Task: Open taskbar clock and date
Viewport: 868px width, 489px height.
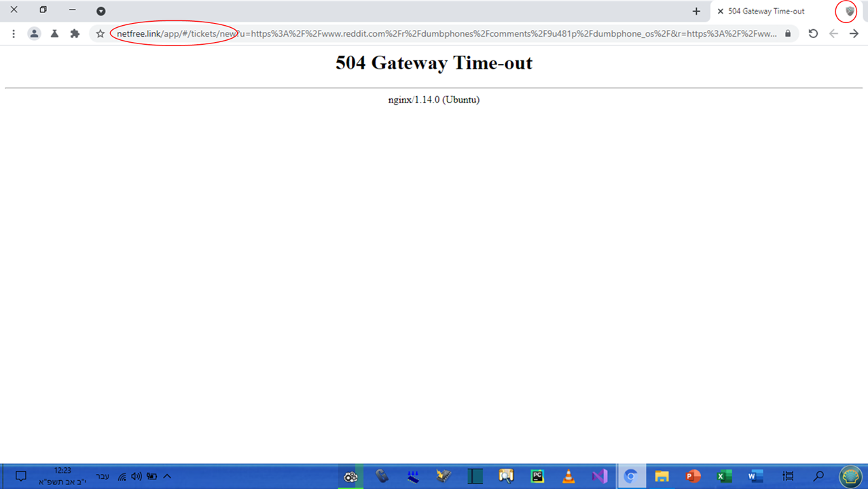Action: [x=62, y=476]
